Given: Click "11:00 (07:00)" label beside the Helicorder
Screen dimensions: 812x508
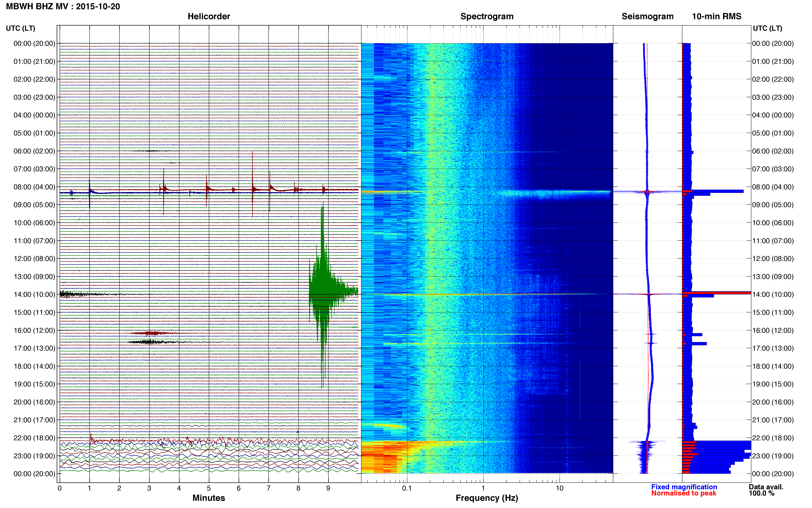Looking at the screenshot, I should [x=34, y=241].
